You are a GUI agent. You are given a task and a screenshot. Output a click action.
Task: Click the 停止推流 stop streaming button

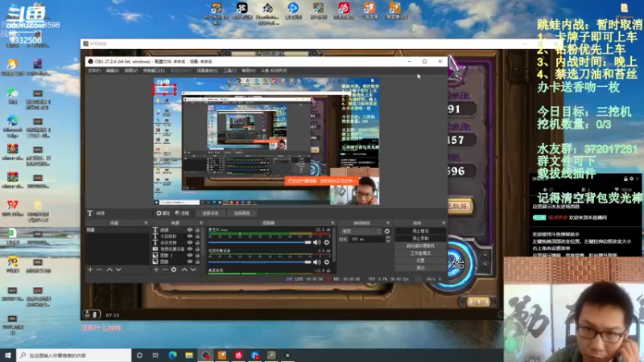(420, 231)
